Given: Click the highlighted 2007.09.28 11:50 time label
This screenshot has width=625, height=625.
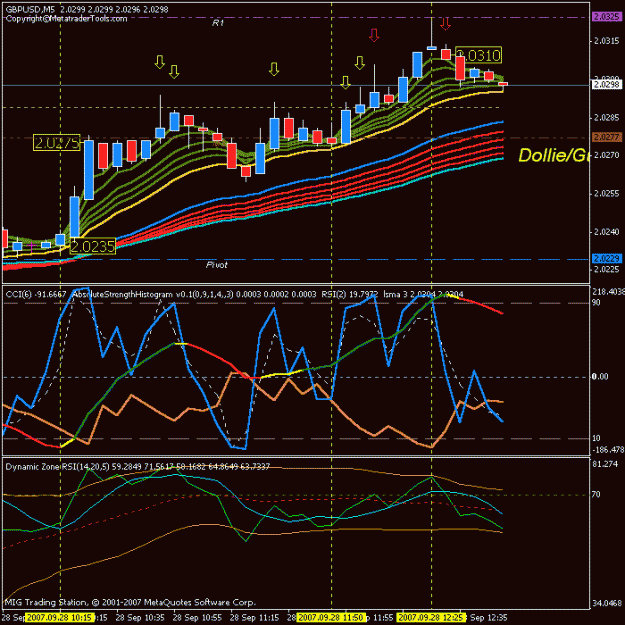Looking at the screenshot, I should tap(331, 618).
